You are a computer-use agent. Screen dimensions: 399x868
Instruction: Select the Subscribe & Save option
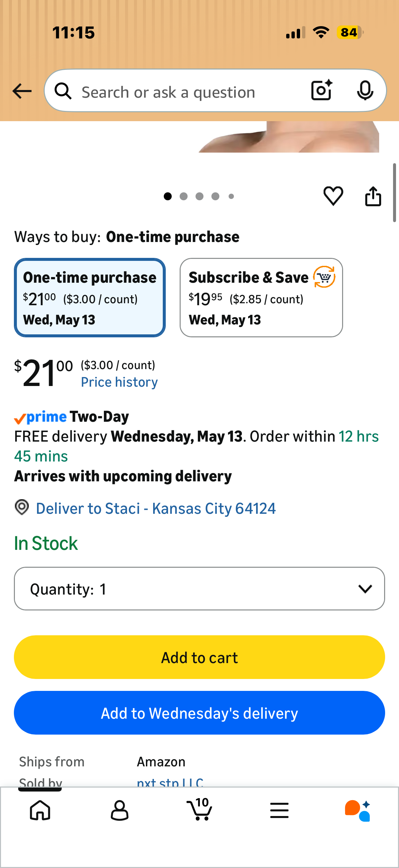tap(261, 298)
